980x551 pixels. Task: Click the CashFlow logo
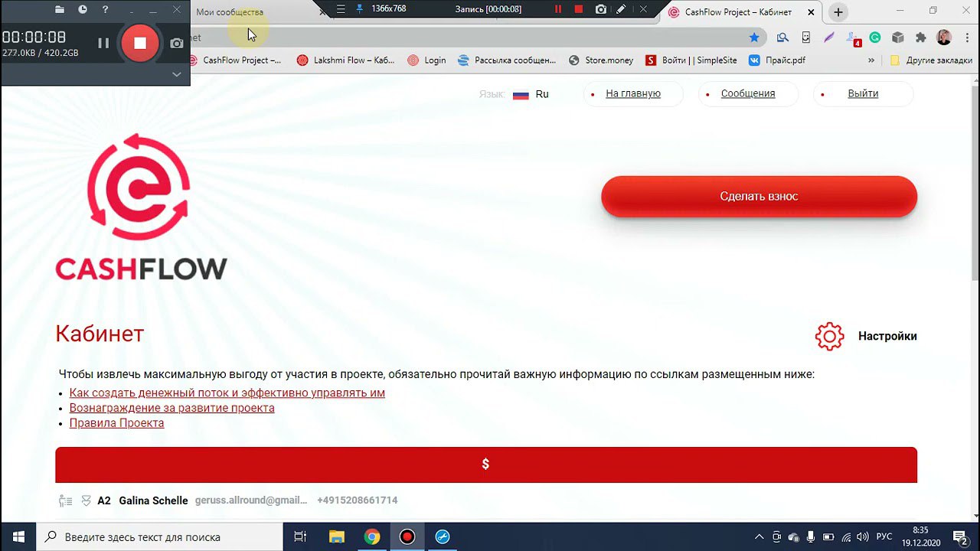click(141, 207)
